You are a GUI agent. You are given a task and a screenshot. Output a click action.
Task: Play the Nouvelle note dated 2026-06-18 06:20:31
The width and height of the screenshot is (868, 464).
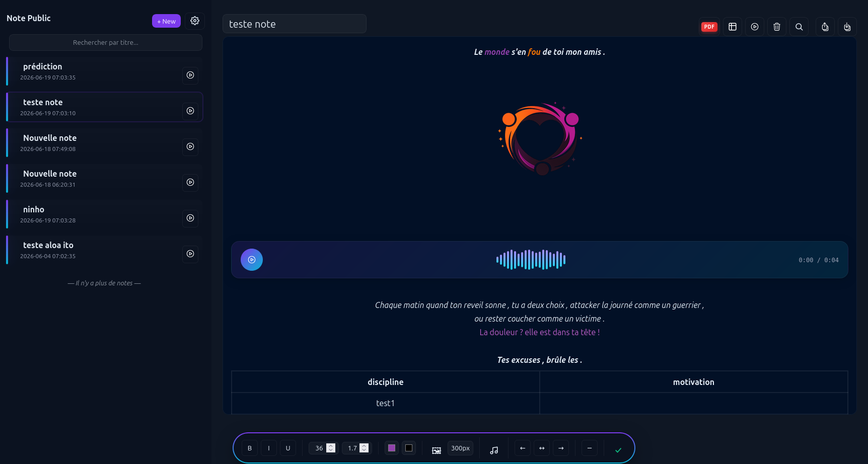pos(190,182)
